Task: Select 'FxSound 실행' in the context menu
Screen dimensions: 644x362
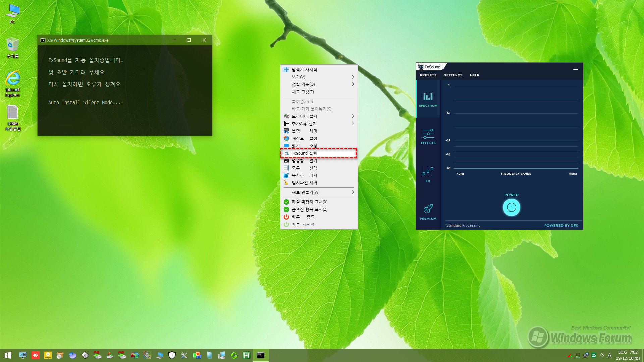Action: tap(319, 153)
